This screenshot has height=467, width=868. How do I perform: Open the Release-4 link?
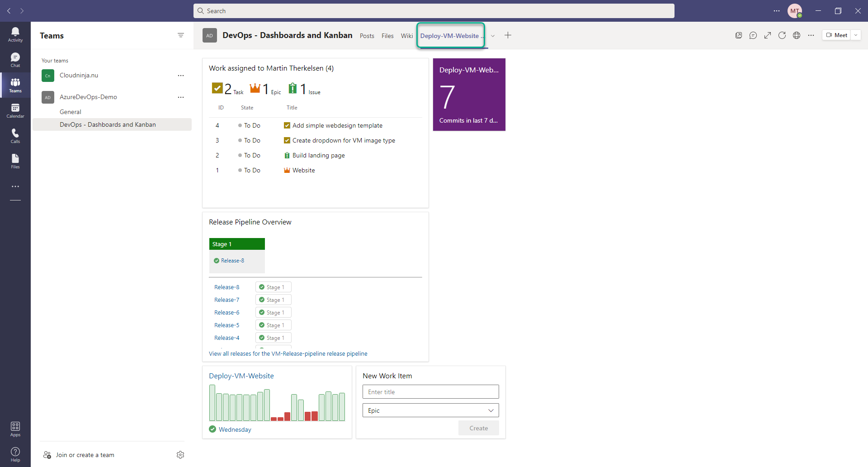click(227, 338)
